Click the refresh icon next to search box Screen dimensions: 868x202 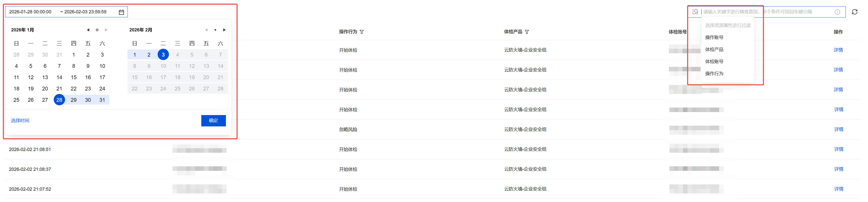[x=854, y=12]
